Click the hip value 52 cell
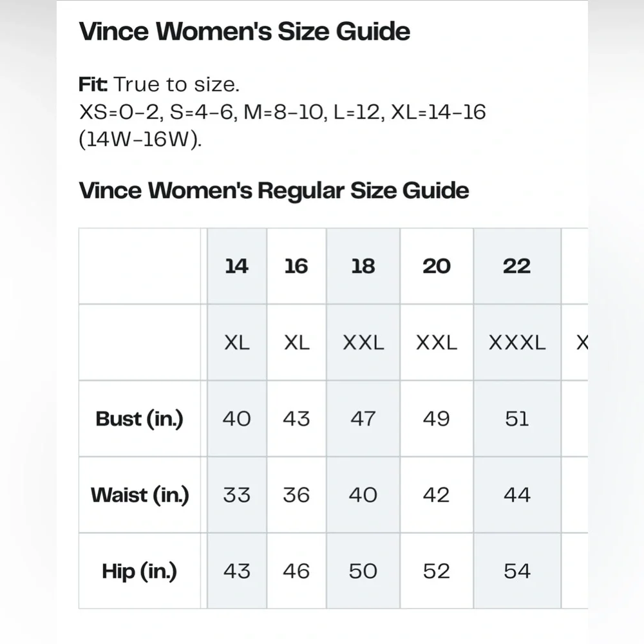Screen dimensions: 644x644 click(437, 571)
